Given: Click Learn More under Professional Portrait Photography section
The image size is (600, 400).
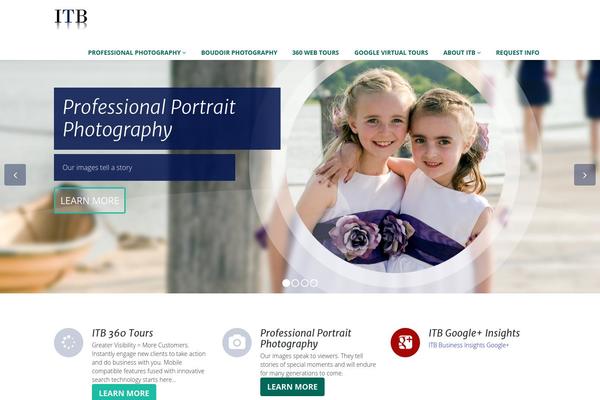Looking at the screenshot, I should point(292,387).
